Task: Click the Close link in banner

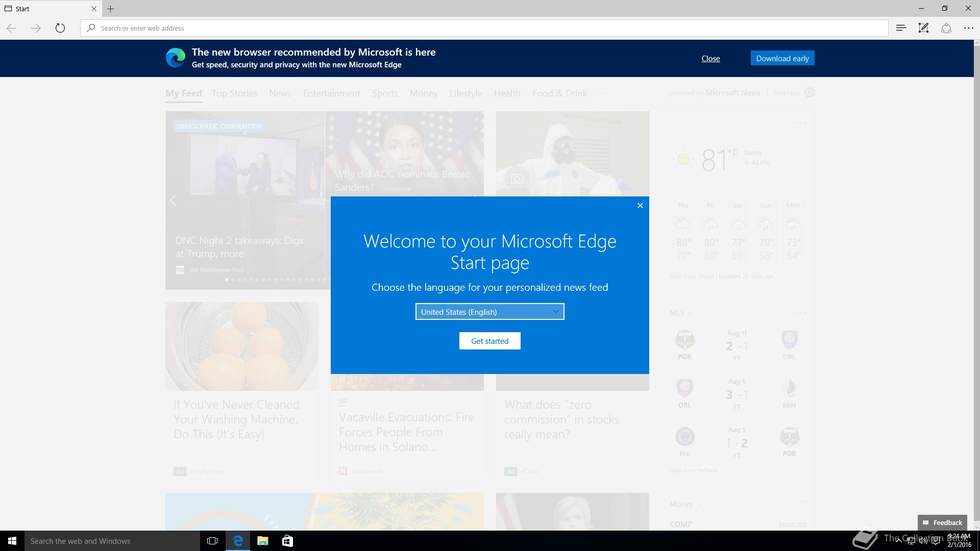Action: [x=710, y=58]
